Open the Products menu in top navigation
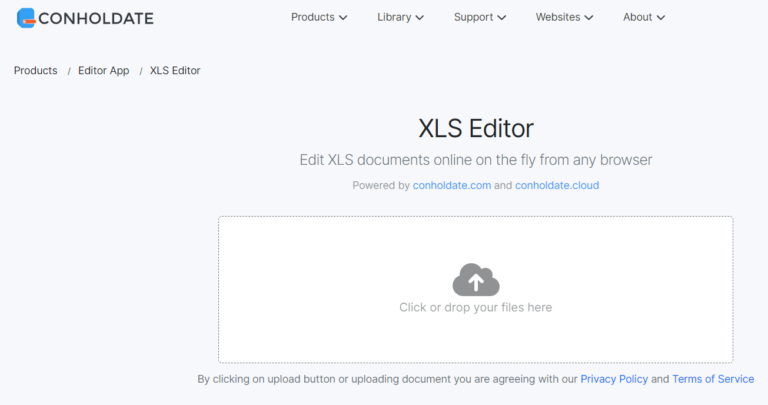 [x=312, y=17]
